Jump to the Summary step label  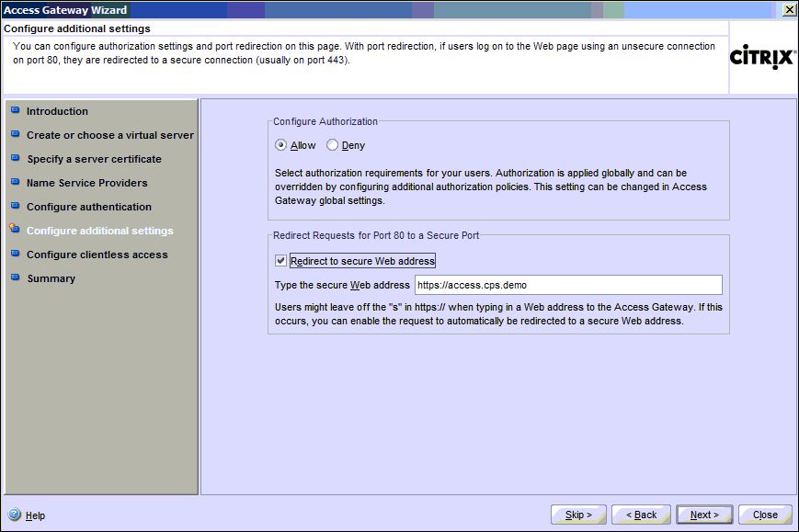coord(51,278)
